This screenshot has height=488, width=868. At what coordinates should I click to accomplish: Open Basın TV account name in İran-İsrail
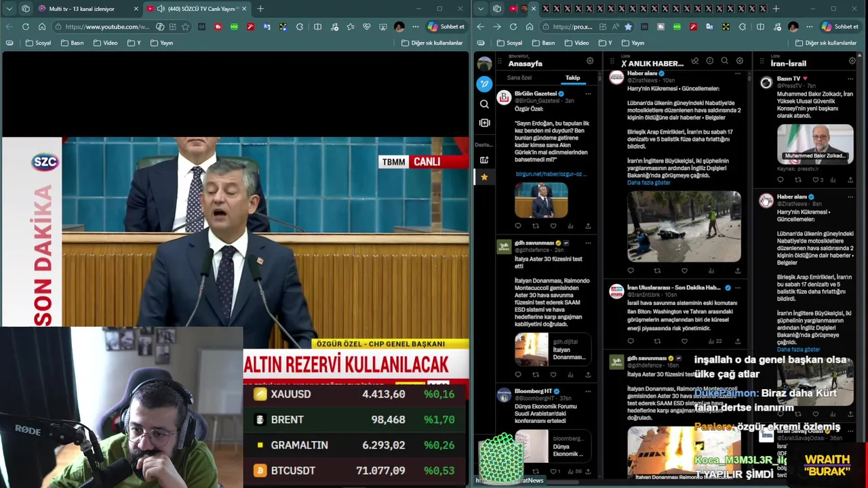[x=788, y=79]
